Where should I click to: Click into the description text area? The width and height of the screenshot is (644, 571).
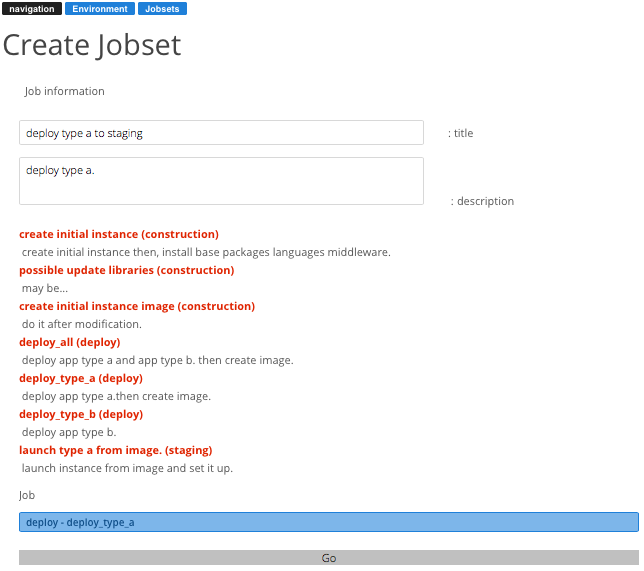click(221, 181)
